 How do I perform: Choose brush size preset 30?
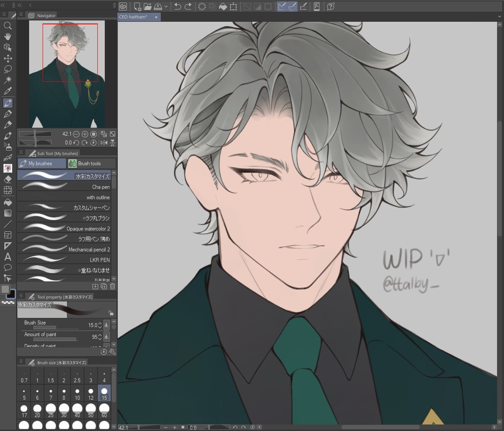tap(64, 411)
